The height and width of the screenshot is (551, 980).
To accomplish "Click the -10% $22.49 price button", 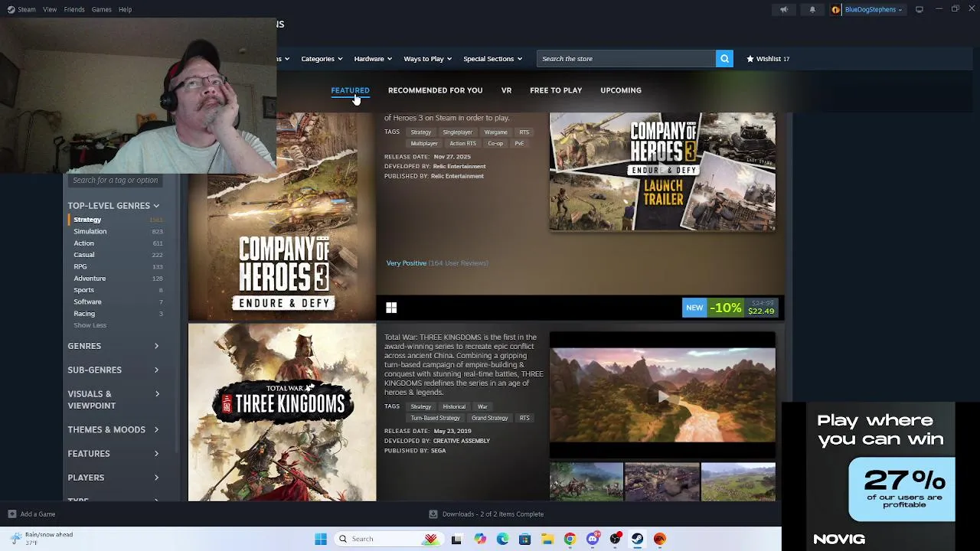I will [x=730, y=308].
